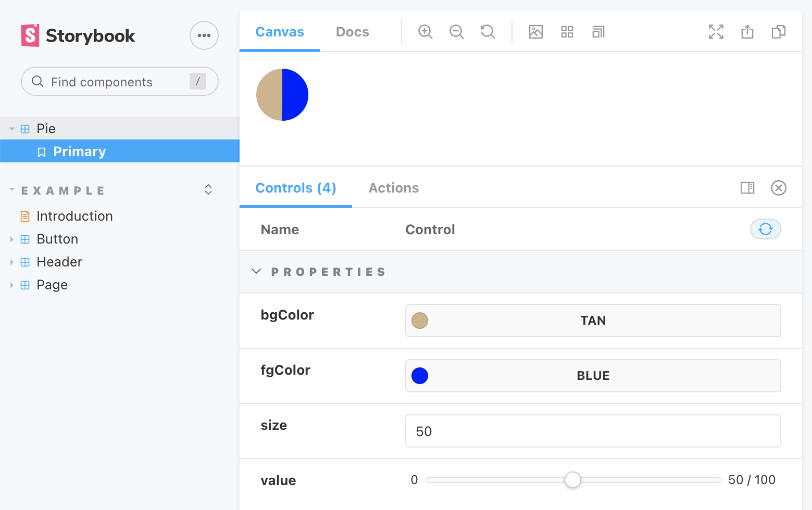The image size is (812, 510).
Task: Click the TAN bgColor swatch
Action: tap(420, 321)
